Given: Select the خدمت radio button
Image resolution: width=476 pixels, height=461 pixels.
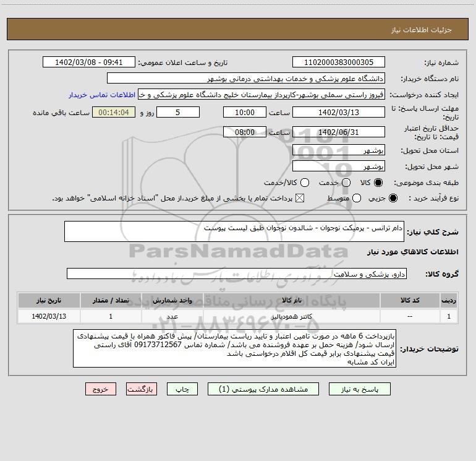Looking at the screenshot, I should tap(346, 183).
